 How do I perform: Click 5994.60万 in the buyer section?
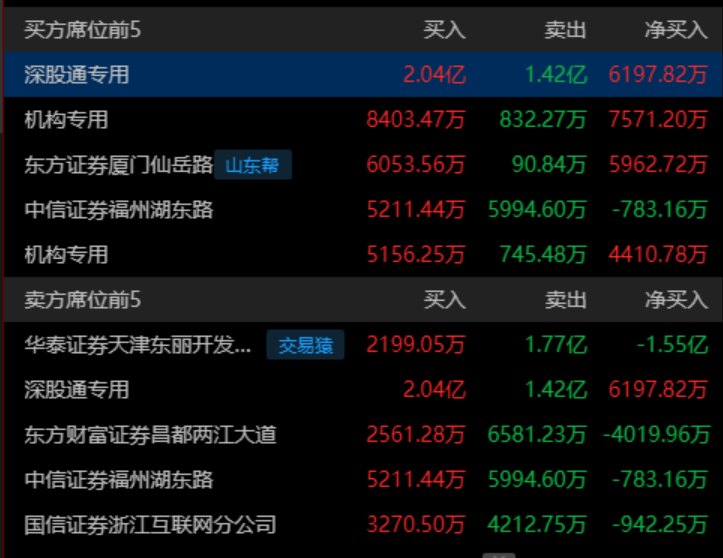[537, 210]
